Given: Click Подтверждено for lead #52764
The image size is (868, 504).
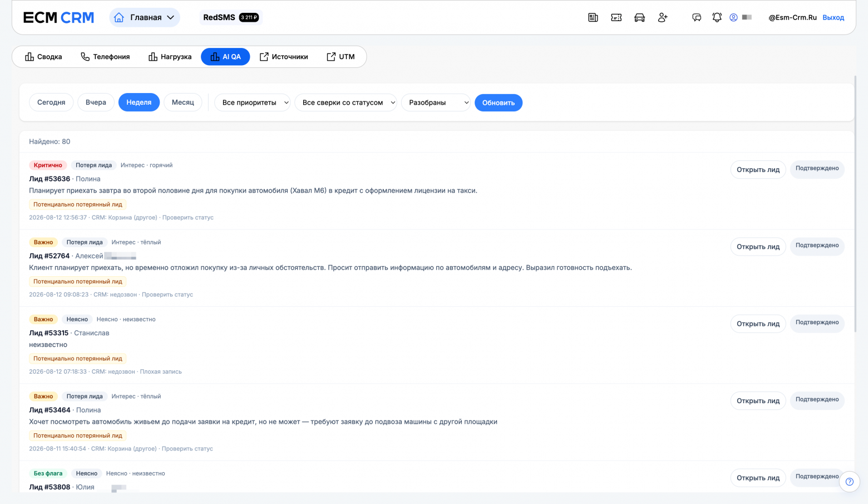Looking at the screenshot, I should tap(817, 246).
